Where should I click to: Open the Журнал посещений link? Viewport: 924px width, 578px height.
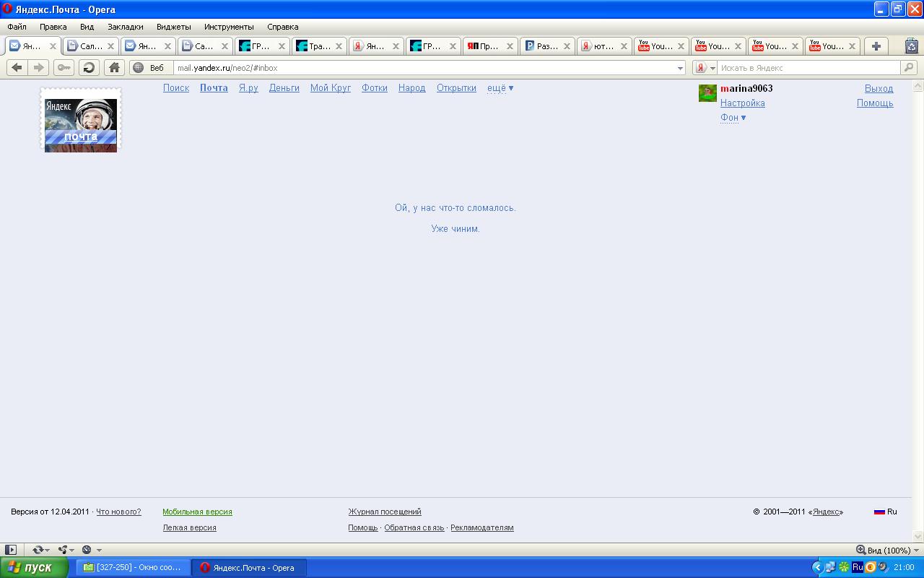pos(385,512)
